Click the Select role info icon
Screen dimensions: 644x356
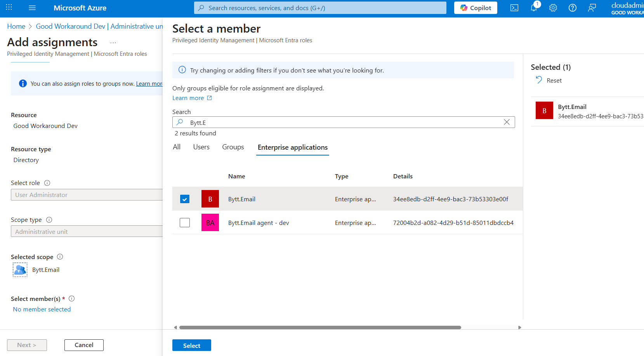pyautogui.click(x=47, y=183)
